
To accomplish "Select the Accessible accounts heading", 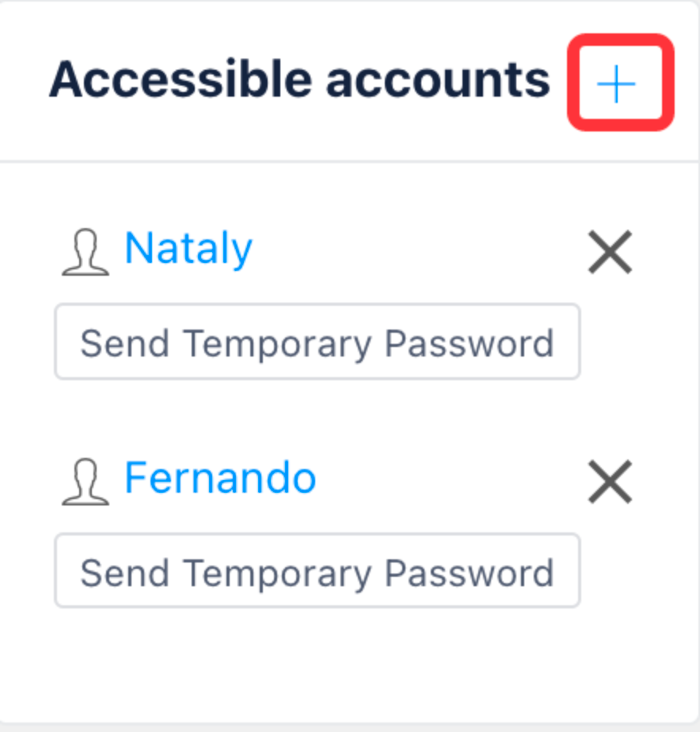I will point(299,80).
